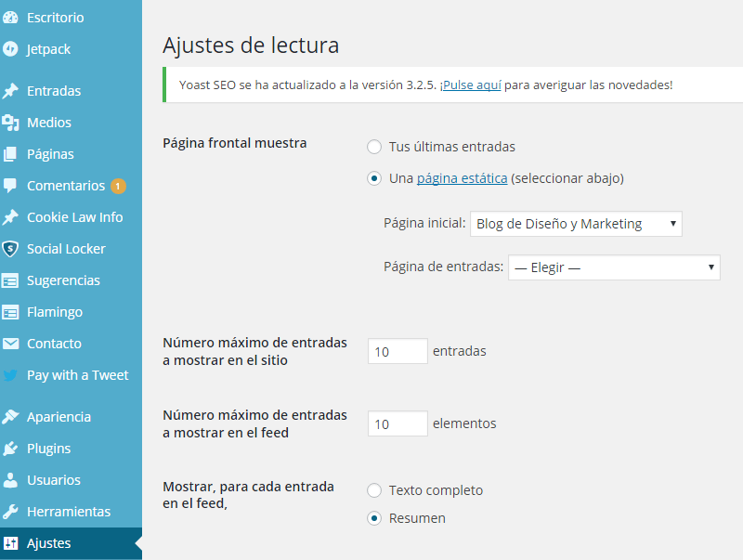This screenshot has width=743, height=560.
Task: Click the pending comments count badge
Action: click(118, 186)
